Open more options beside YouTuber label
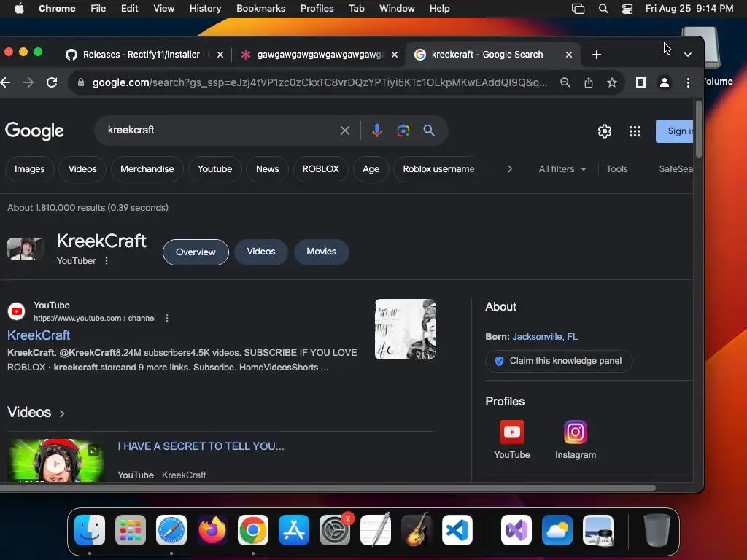The height and width of the screenshot is (560, 747). point(107,261)
